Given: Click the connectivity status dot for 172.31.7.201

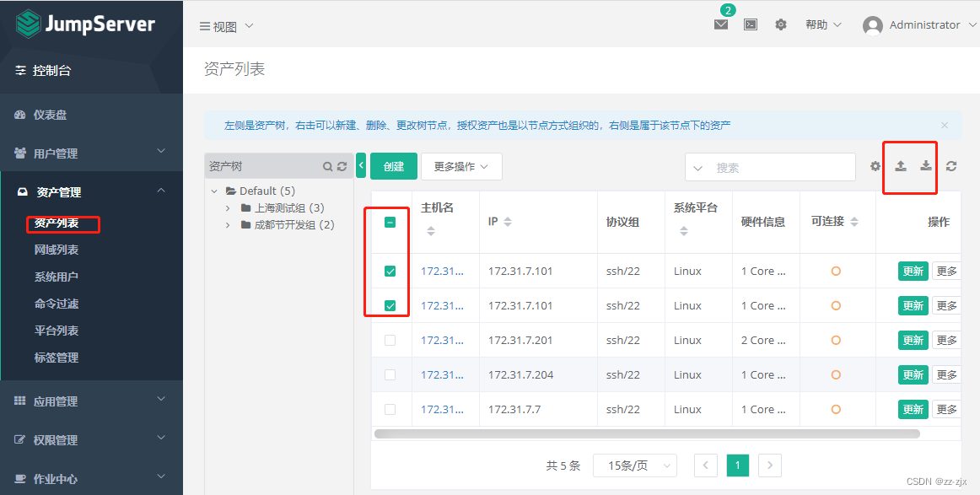Looking at the screenshot, I should [x=837, y=340].
